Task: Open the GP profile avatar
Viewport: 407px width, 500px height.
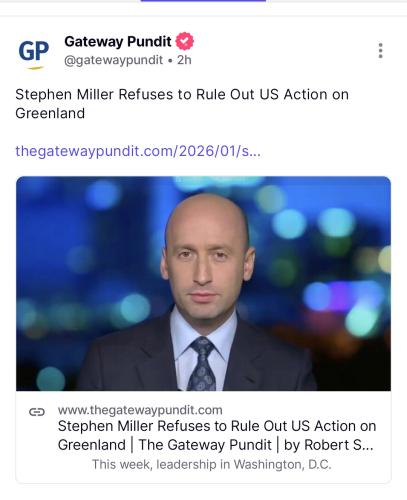Action: click(x=33, y=53)
